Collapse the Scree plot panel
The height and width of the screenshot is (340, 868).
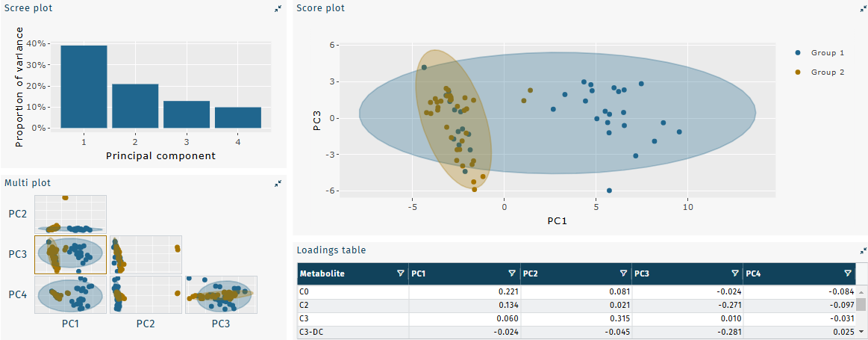278,8
